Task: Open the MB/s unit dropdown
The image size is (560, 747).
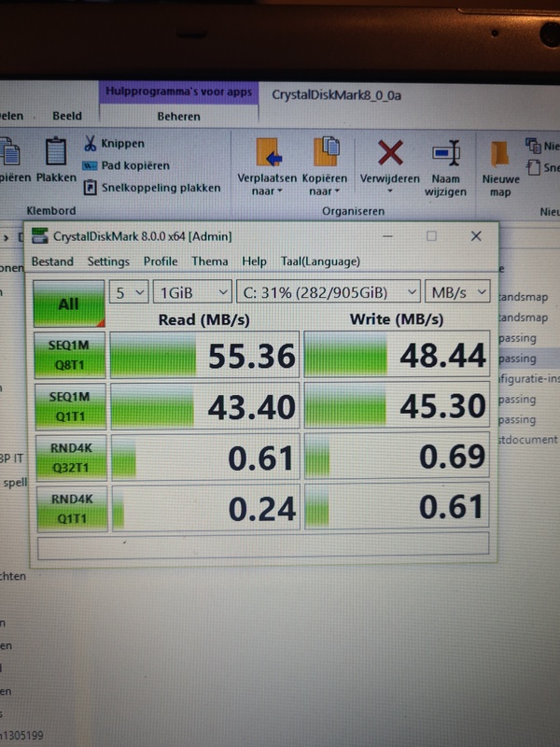Action: pos(457,291)
